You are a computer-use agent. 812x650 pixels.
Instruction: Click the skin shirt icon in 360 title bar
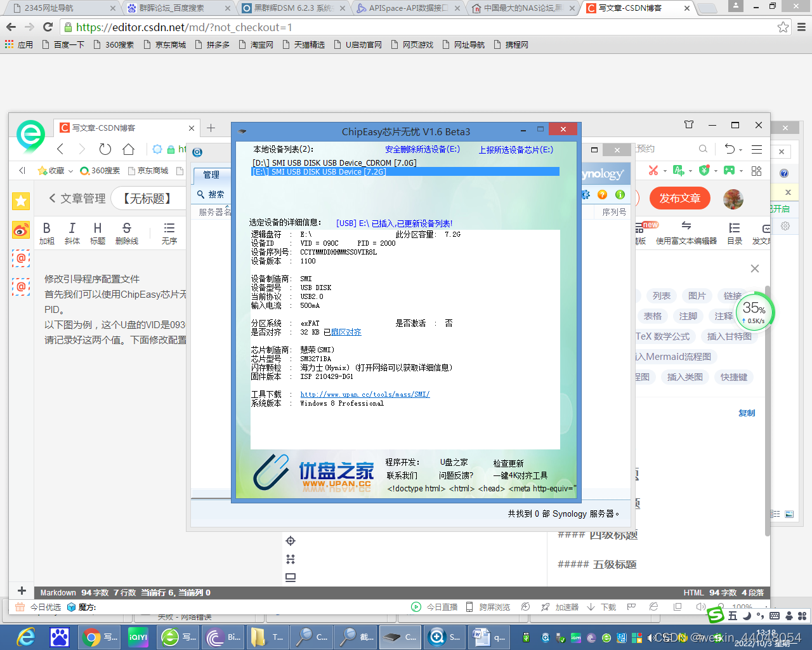689,124
